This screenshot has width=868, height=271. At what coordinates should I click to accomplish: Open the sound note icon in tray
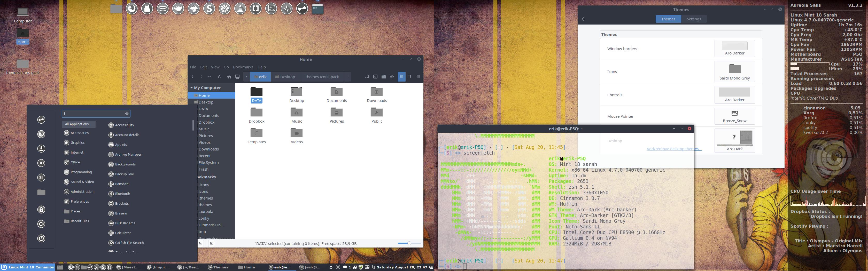[354, 267]
